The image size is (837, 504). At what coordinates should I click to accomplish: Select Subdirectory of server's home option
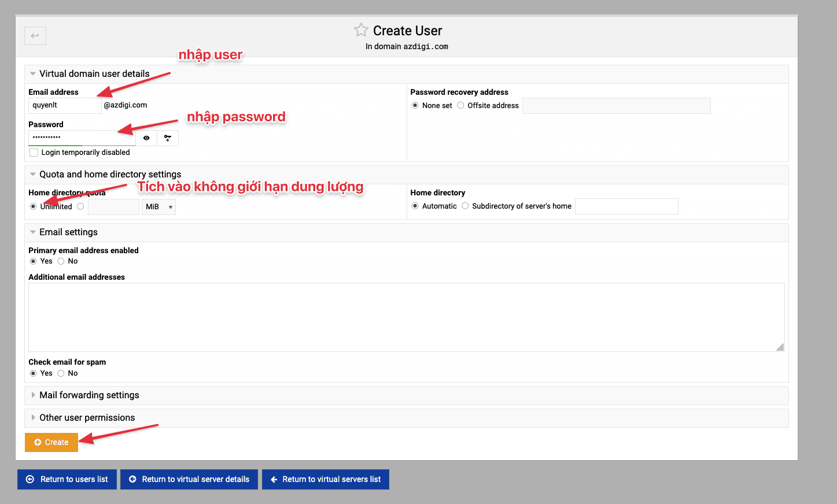[465, 206]
